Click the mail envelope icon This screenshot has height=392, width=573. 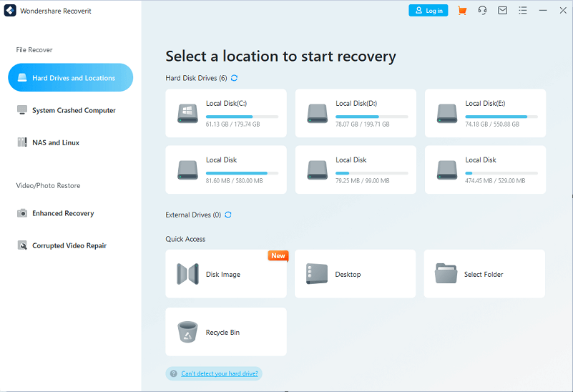(503, 11)
